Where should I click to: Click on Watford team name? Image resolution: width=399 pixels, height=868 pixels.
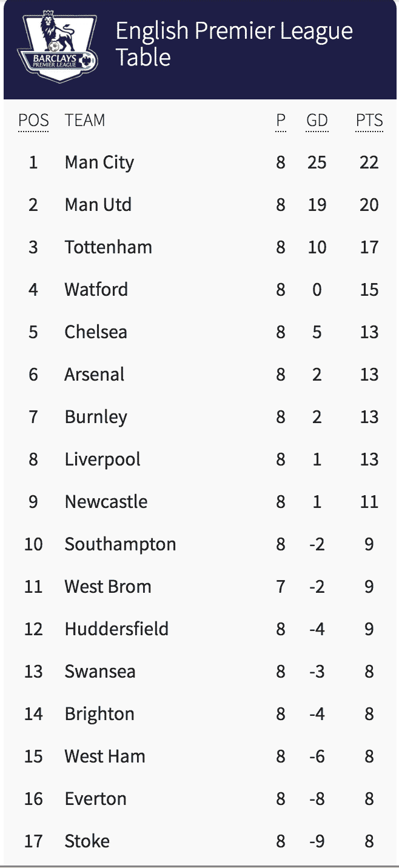(96, 290)
